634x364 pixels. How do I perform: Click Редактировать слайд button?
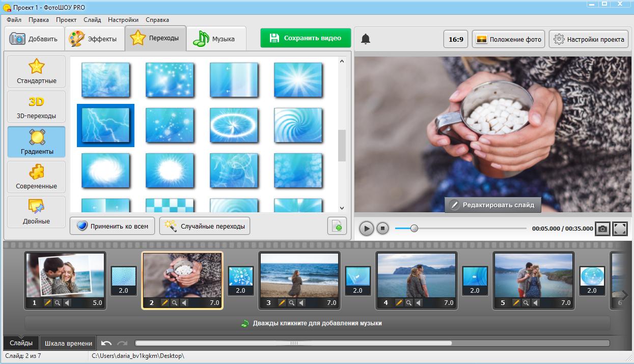(x=492, y=205)
